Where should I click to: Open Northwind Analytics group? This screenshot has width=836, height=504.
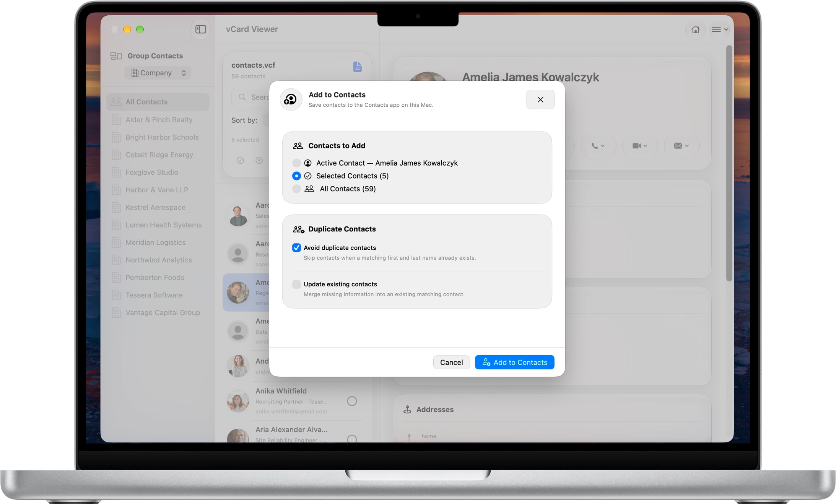pos(158,260)
